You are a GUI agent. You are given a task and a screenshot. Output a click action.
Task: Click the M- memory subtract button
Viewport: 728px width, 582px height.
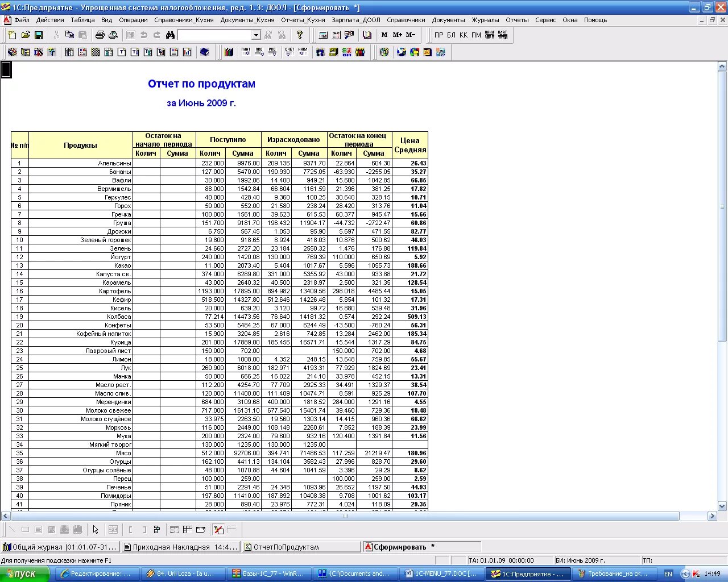(x=411, y=35)
